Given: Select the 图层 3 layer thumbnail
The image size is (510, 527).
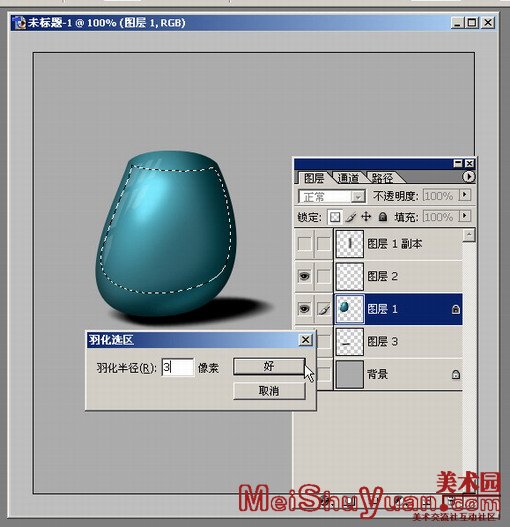Looking at the screenshot, I should click(350, 341).
